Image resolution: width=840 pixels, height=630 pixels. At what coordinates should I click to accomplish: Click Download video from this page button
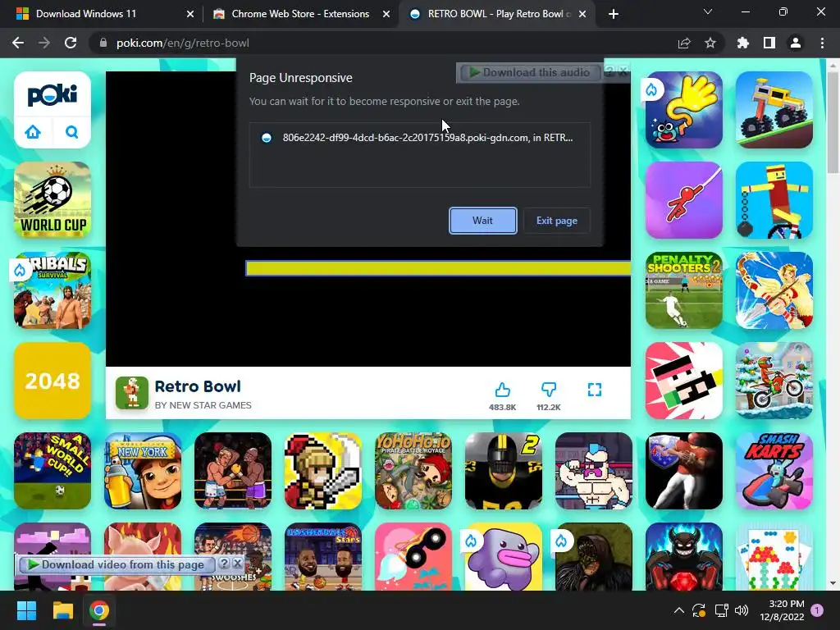tap(116, 564)
